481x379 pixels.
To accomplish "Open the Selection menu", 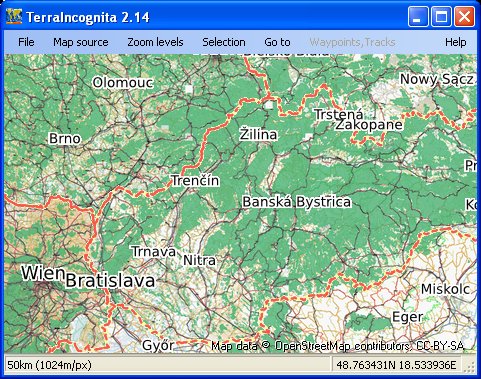I will tap(224, 42).
